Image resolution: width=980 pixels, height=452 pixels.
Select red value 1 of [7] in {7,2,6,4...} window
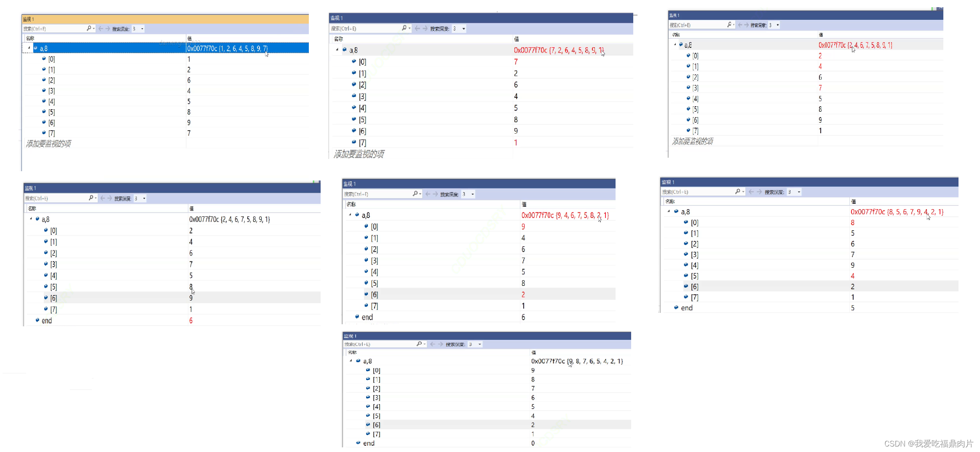pyautogui.click(x=516, y=143)
